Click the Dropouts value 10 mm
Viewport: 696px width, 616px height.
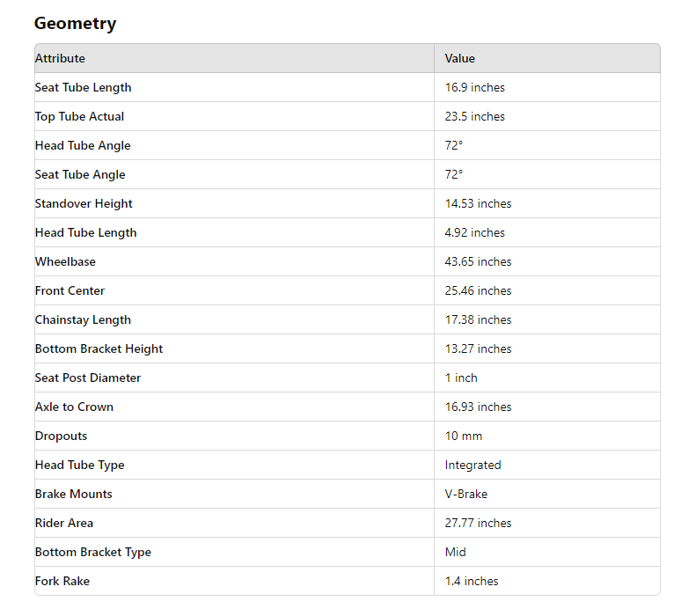click(463, 436)
